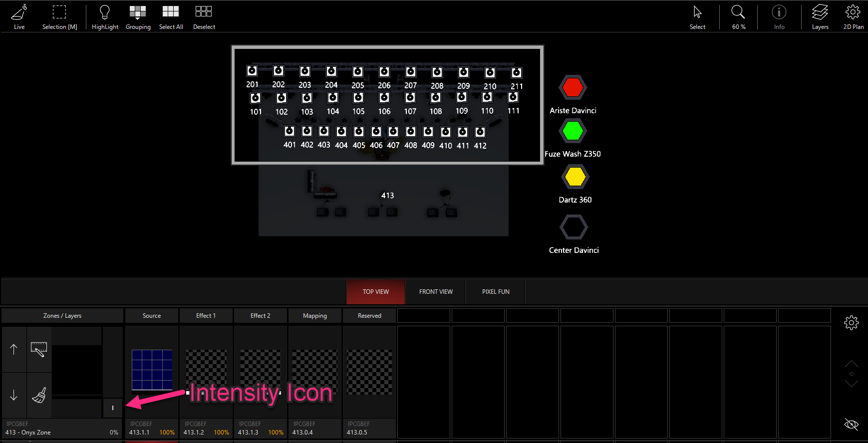Open the blue grid Source thumbnail
The height and width of the screenshot is (443, 868).
coord(152,370)
